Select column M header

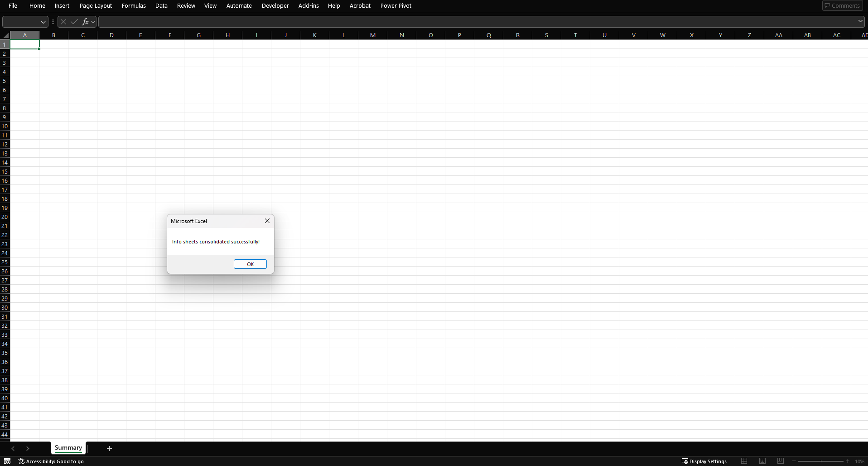click(372, 35)
